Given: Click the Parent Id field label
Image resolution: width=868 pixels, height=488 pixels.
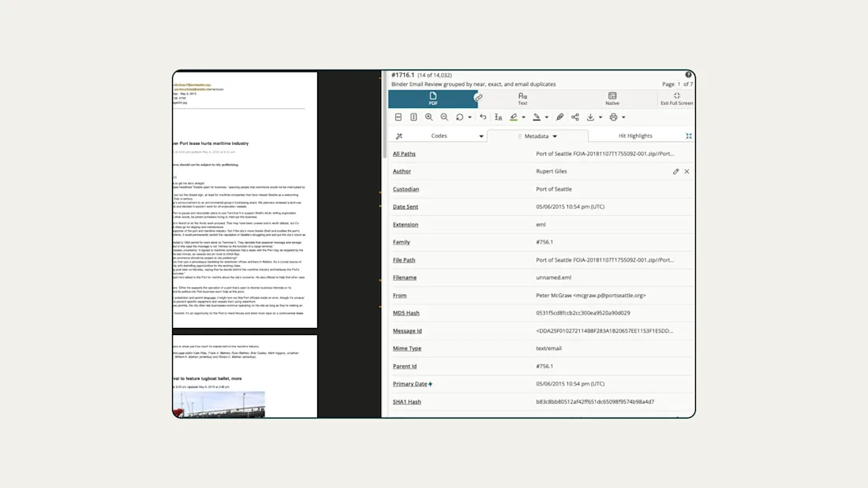Looking at the screenshot, I should click(x=405, y=367).
